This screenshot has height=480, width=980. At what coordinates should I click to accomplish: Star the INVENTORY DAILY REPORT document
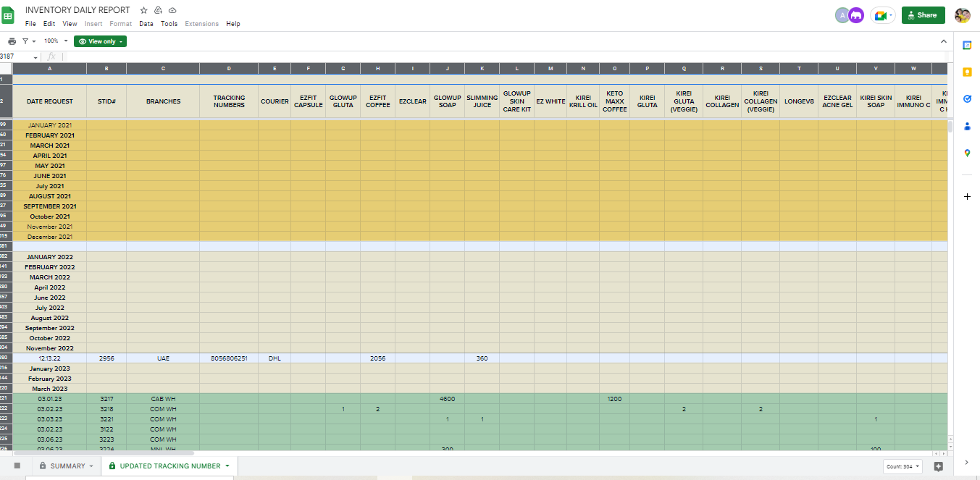tap(143, 11)
